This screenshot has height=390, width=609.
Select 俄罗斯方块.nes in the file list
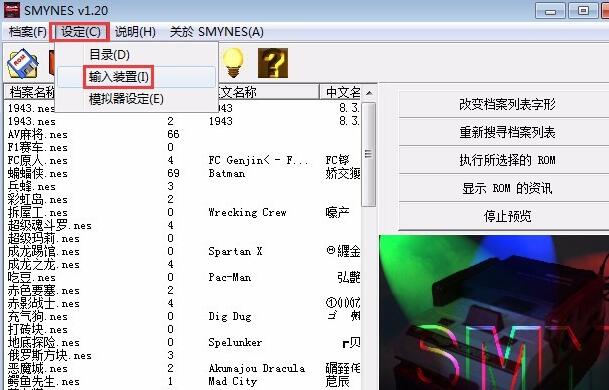pos(50,356)
